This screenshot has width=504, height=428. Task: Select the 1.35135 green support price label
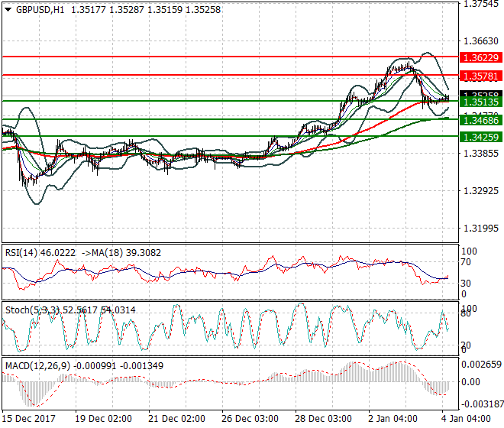tap(481, 102)
